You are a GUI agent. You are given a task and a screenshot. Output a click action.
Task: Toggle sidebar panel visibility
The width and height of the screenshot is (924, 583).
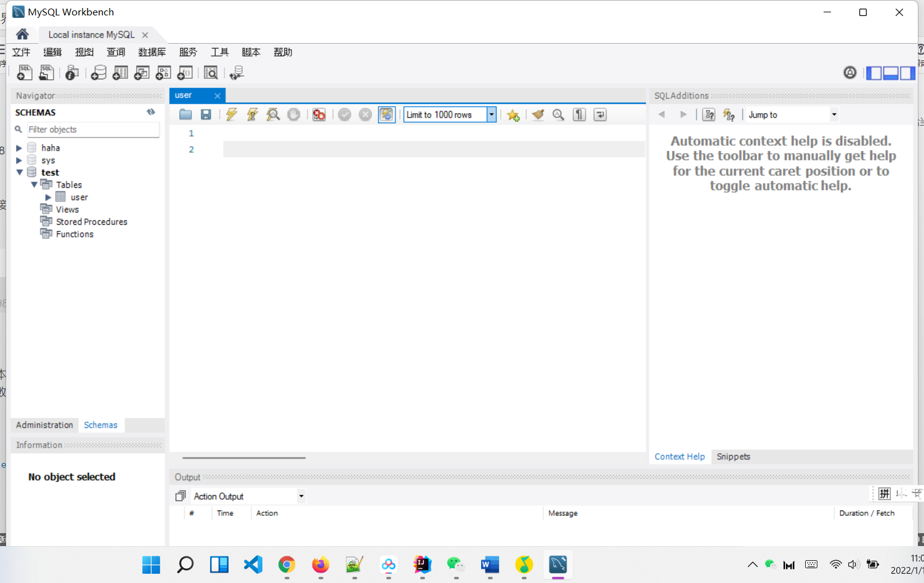(x=874, y=73)
